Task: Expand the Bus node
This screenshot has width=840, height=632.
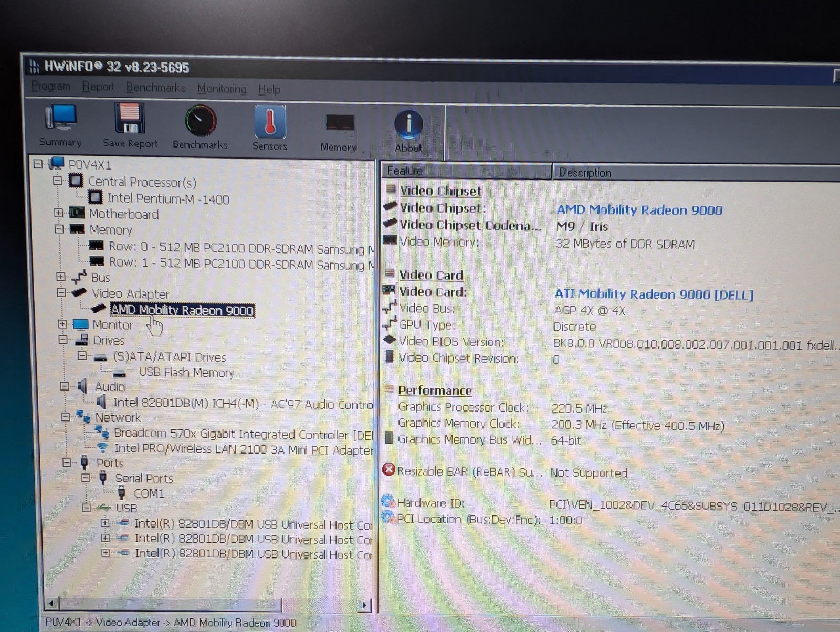Action: [60, 276]
